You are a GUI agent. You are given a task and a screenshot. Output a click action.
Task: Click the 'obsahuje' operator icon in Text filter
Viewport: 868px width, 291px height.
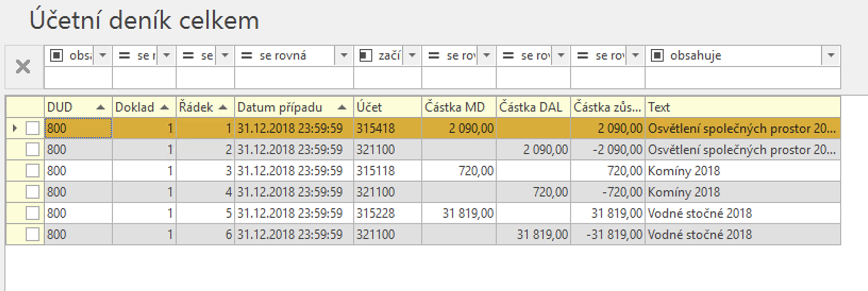[657, 56]
